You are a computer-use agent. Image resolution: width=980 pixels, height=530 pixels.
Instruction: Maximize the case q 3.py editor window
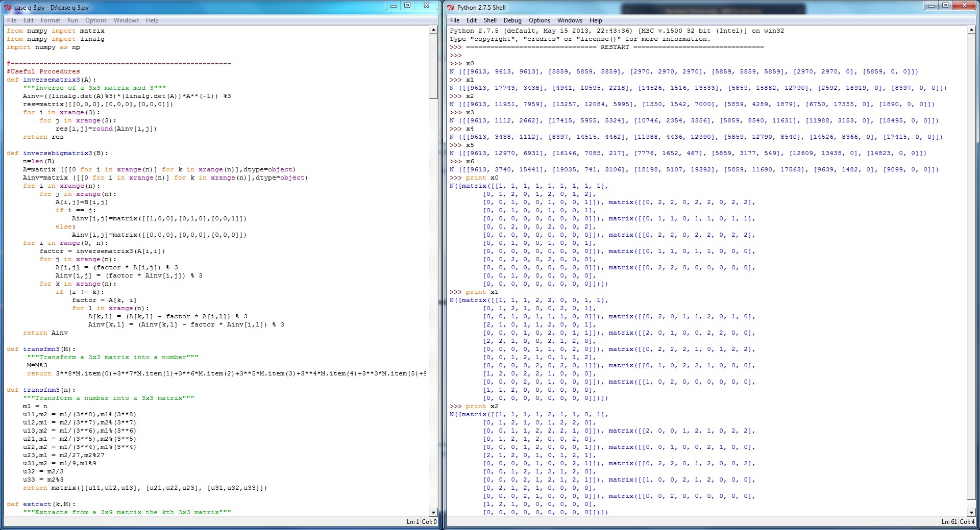[407, 6]
